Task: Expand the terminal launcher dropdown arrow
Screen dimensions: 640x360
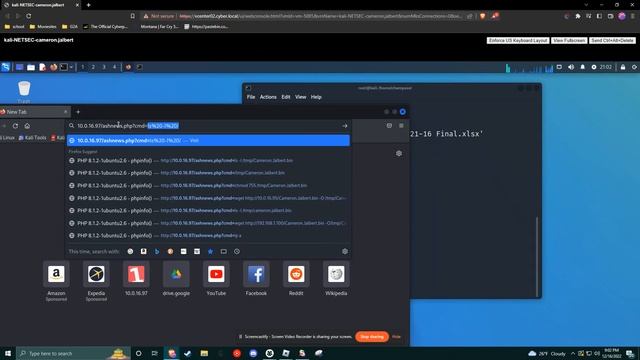Action: 71,67
